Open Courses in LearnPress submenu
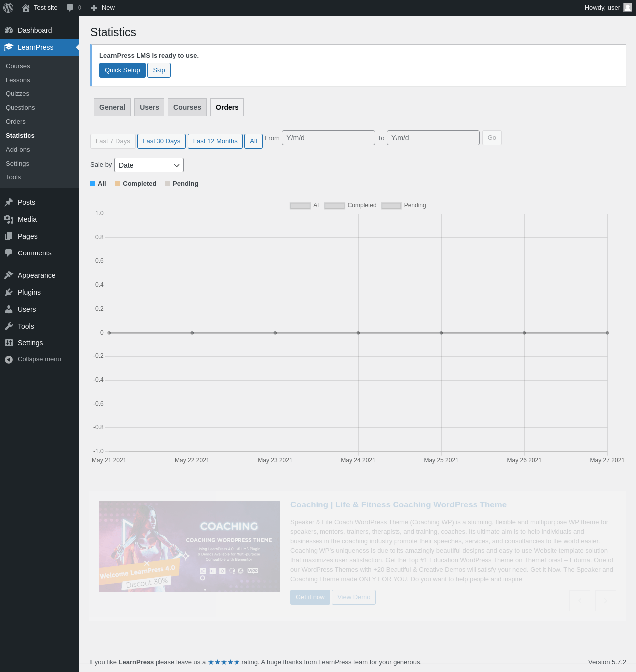This screenshot has height=672, width=636. [18, 66]
